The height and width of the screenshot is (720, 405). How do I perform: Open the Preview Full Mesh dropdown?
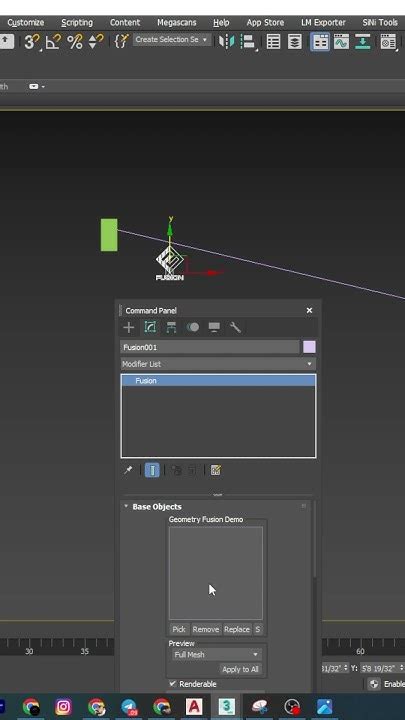tap(217, 654)
